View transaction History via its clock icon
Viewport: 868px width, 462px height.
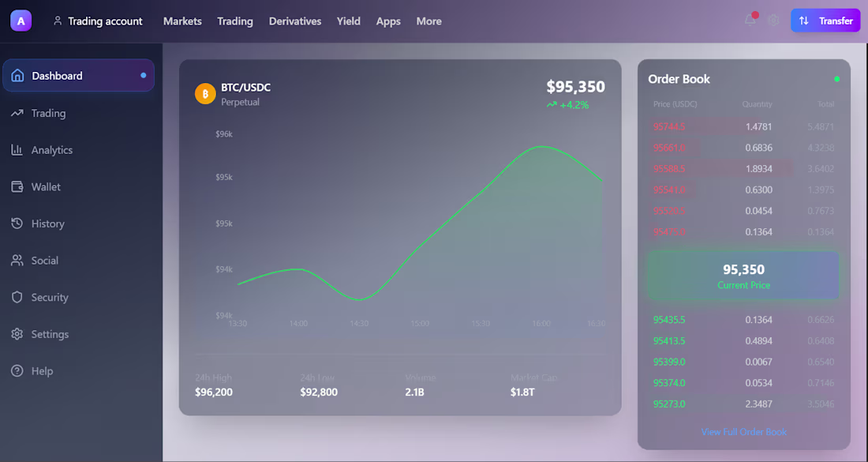pyautogui.click(x=17, y=223)
